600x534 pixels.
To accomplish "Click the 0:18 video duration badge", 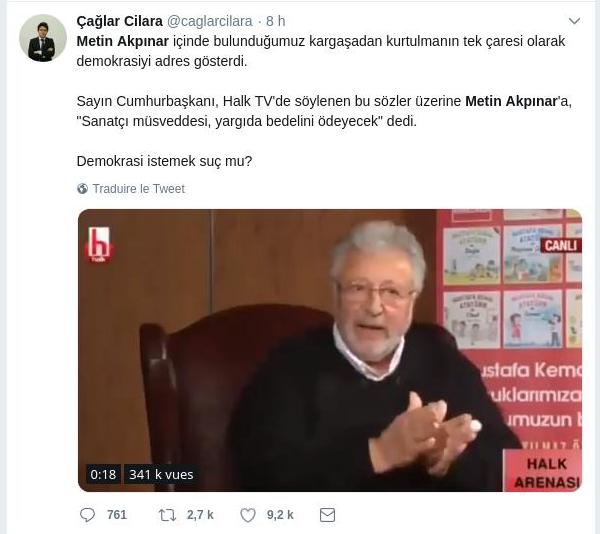I will tap(103, 474).
